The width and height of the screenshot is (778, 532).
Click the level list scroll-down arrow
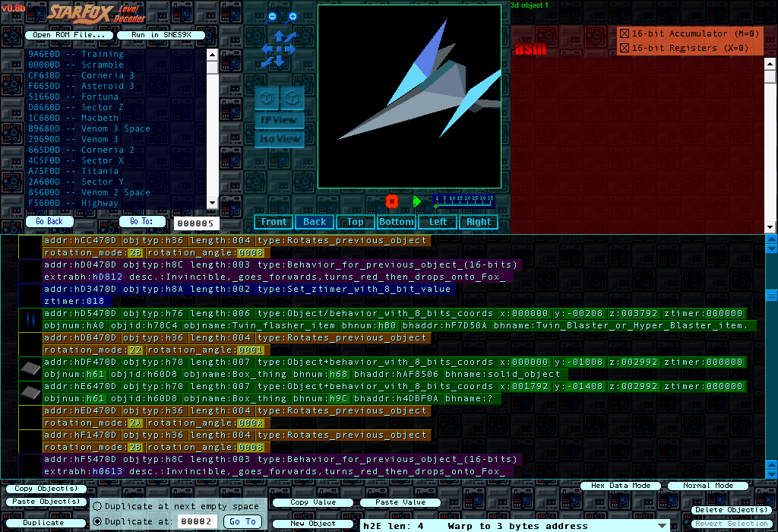pos(213,202)
